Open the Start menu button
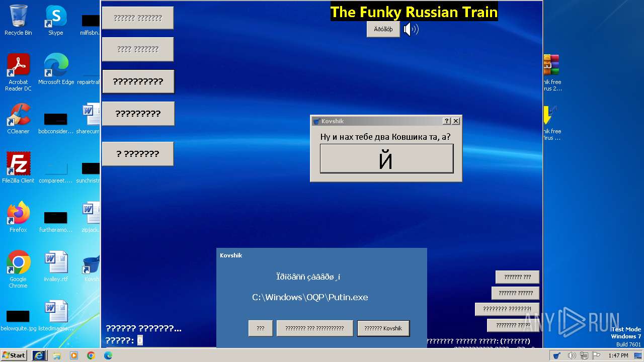Viewport: 644px width, 362px height. pyautogui.click(x=14, y=355)
